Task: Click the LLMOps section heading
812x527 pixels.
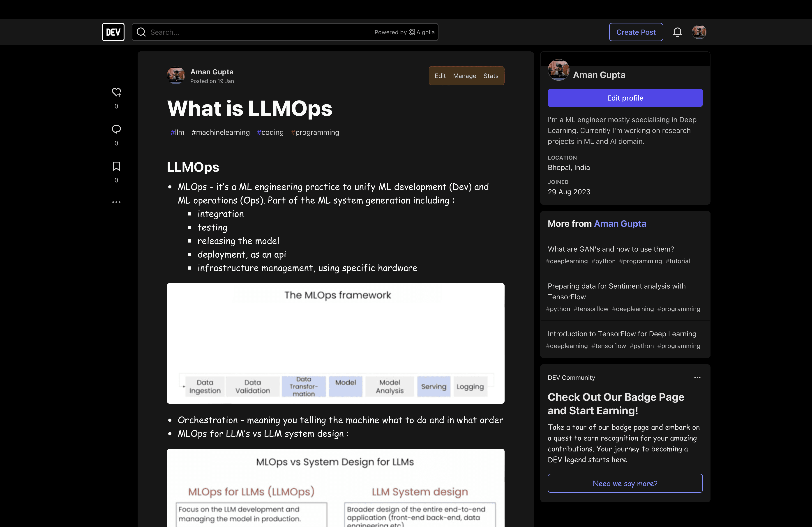Action: tap(193, 167)
